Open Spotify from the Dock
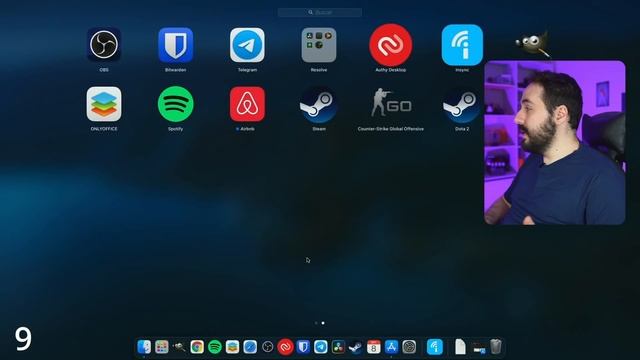 [215, 347]
